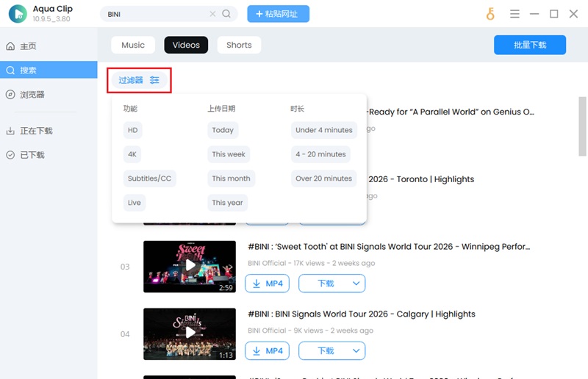588x379 pixels.
Task: Filter duration 4 - 20 minutes
Action: (x=320, y=154)
